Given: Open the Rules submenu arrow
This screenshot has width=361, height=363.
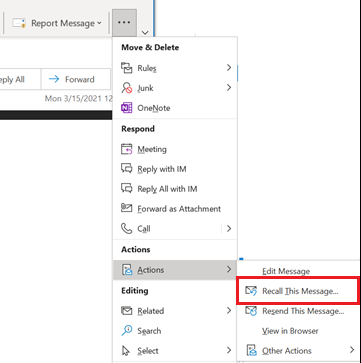Looking at the screenshot, I should click(x=229, y=68).
